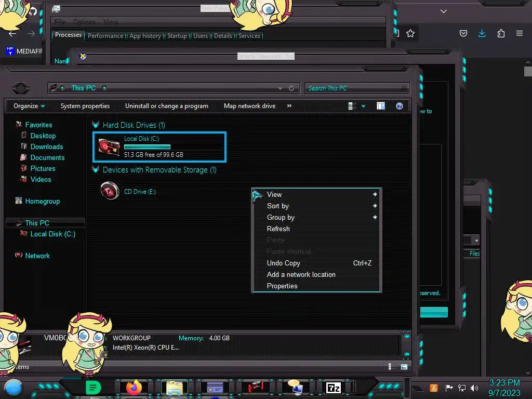Click File Explorer taskbar icon
The width and height of the screenshot is (532, 399).
[175, 388]
